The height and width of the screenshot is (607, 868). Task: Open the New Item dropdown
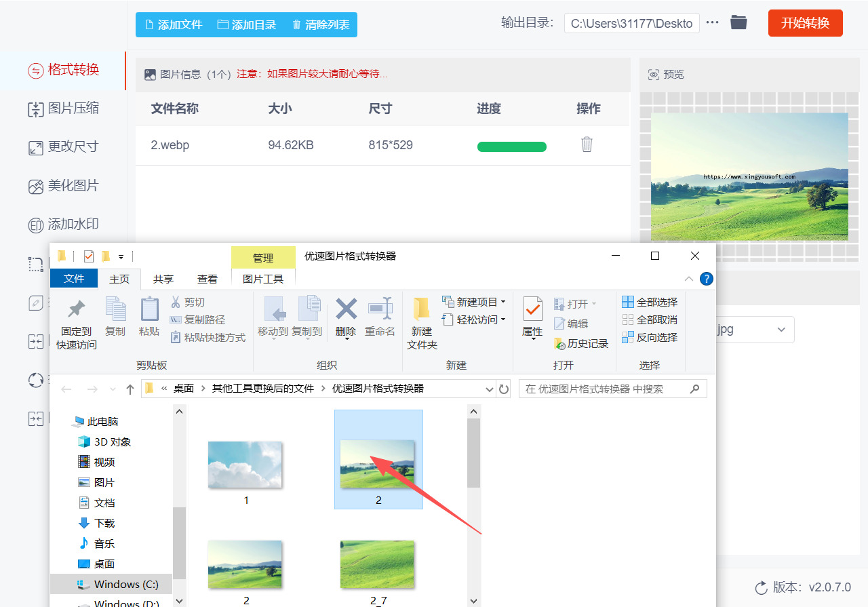click(x=474, y=302)
